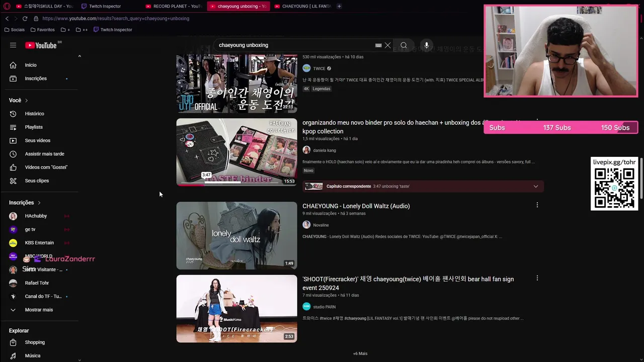Open the Twitch Inspector bookmark

(113, 30)
